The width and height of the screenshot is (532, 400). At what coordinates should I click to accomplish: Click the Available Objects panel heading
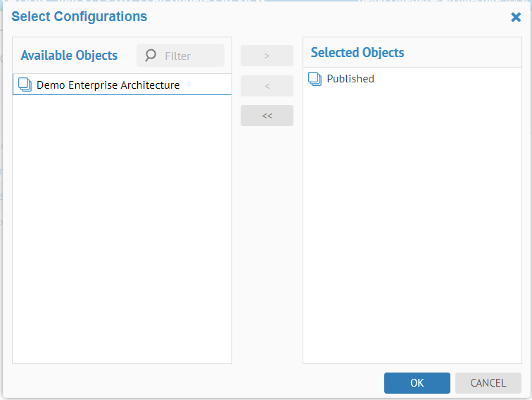(69, 56)
